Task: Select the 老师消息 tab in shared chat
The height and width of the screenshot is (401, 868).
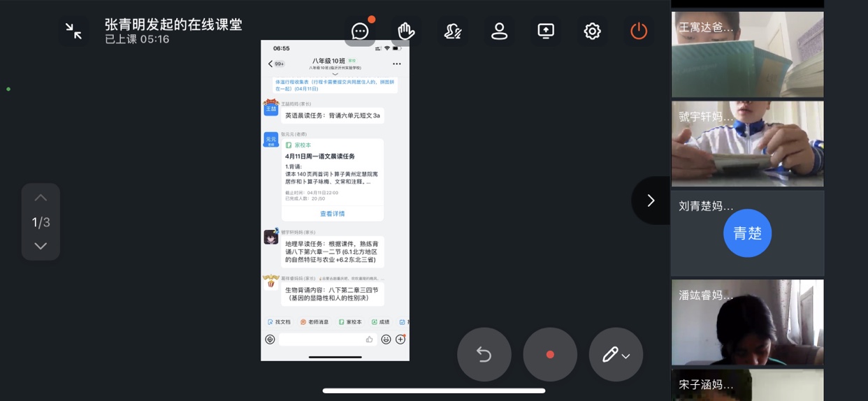Action: [314, 322]
